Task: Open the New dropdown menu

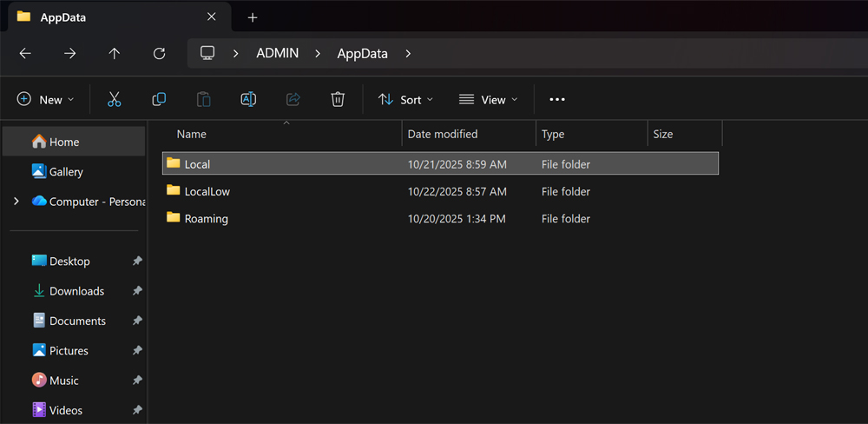Action: 46,100
